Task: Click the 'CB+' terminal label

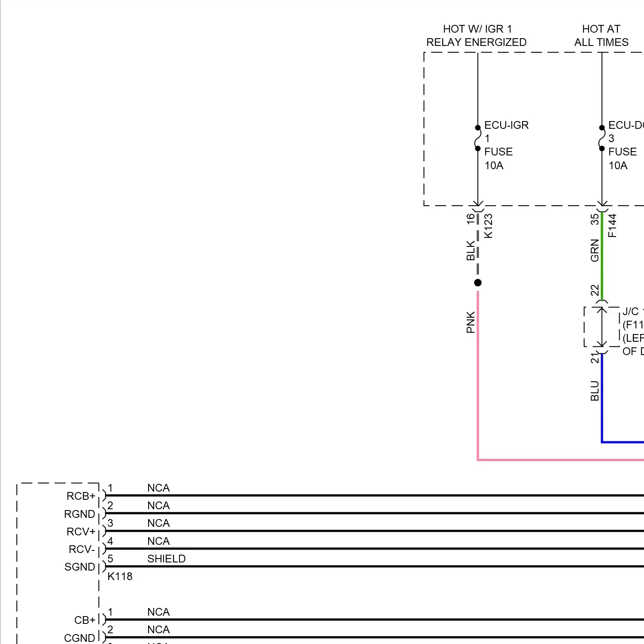Action: point(85,620)
